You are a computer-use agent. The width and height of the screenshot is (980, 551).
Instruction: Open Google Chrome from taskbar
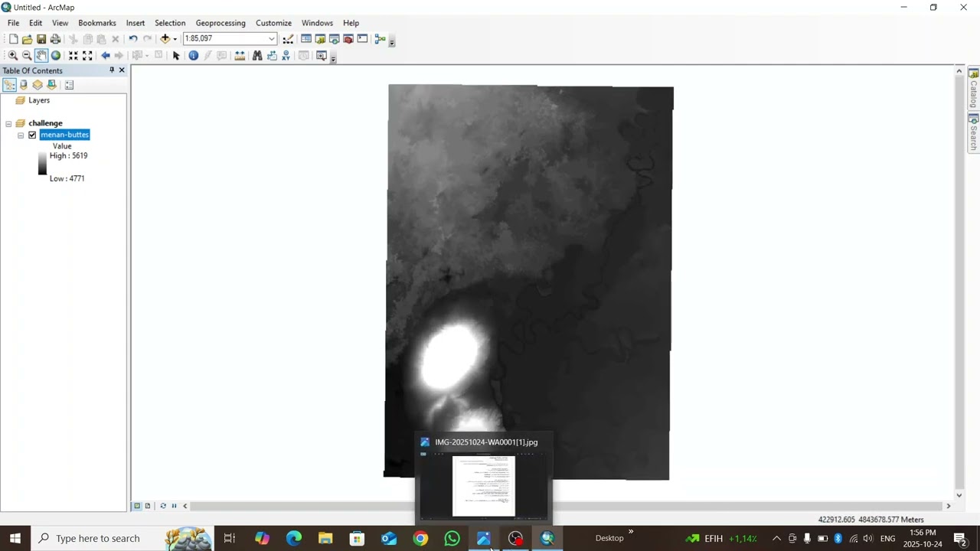click(x=420, y=538)
